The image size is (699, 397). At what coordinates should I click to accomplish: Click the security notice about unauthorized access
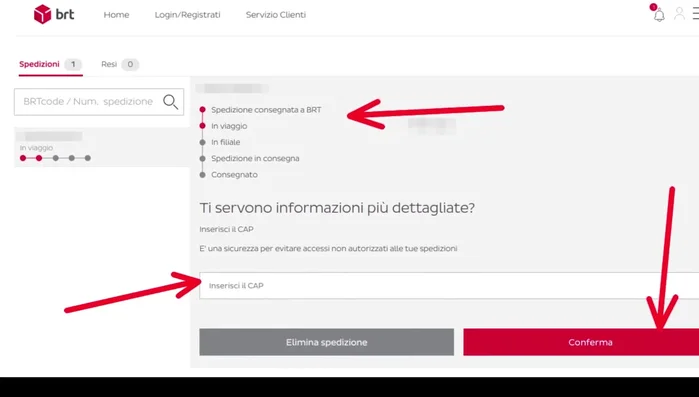[x=328, y=249]
